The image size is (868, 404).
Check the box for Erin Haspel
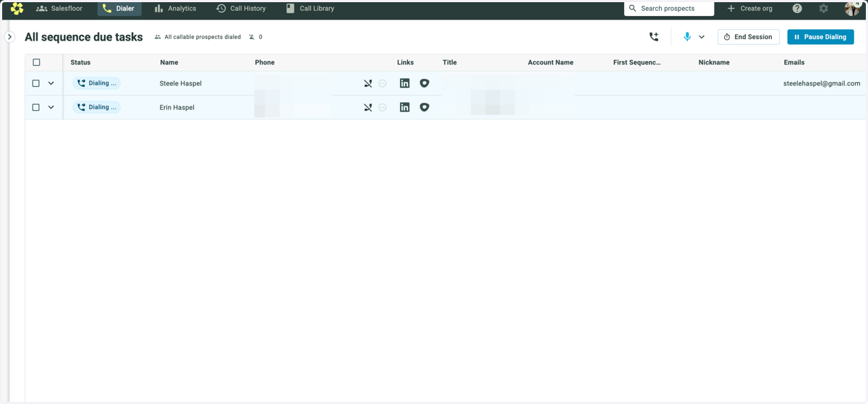click(x=36, y=107)
